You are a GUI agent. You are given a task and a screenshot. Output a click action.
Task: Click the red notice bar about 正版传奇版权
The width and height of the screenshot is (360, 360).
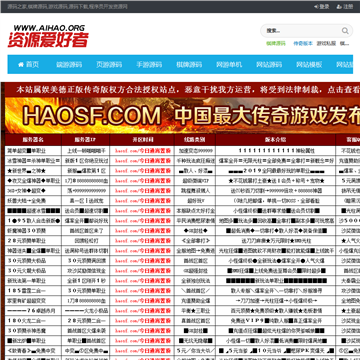182,89
